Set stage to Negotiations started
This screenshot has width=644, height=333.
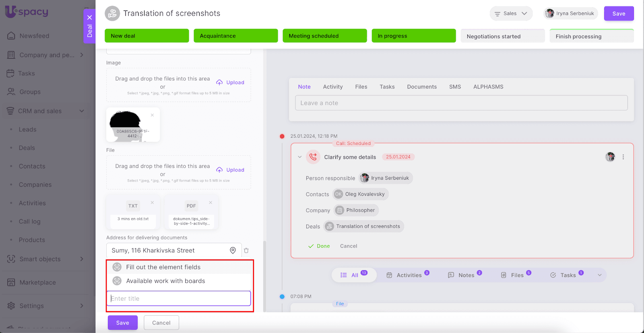502,36
